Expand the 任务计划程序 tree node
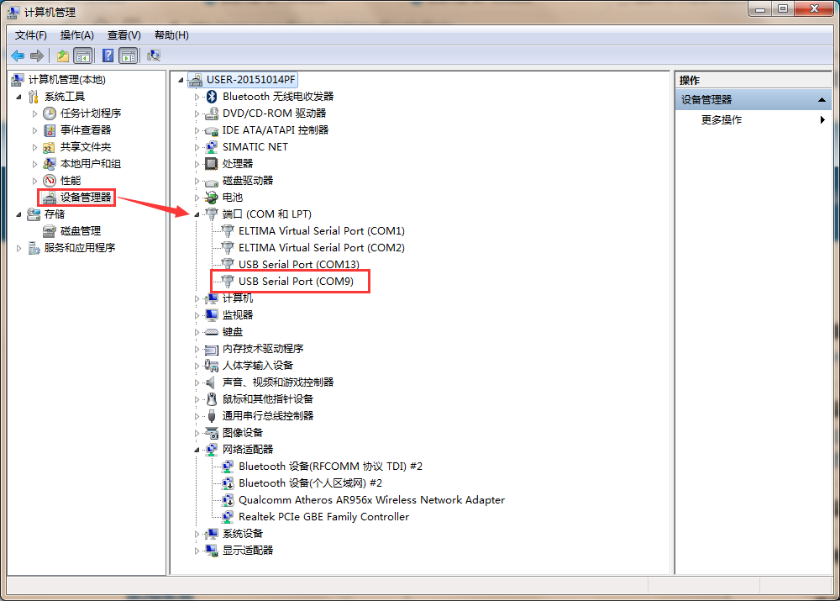 pyautogui.click(x=35, y=114)
